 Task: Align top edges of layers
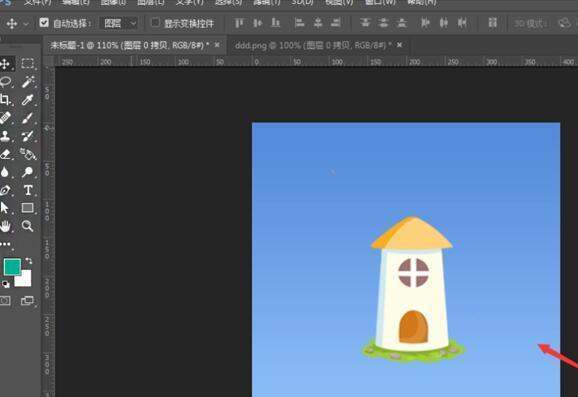(239, 23)
